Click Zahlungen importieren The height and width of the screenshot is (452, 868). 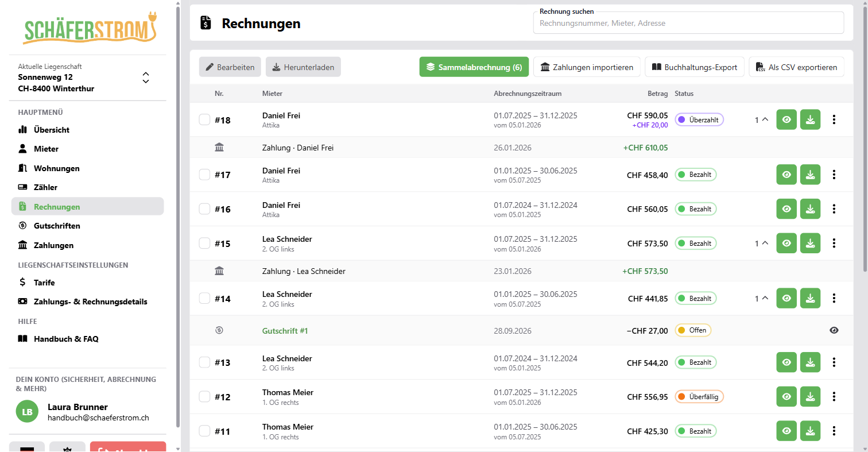click(x=587, y=67)
